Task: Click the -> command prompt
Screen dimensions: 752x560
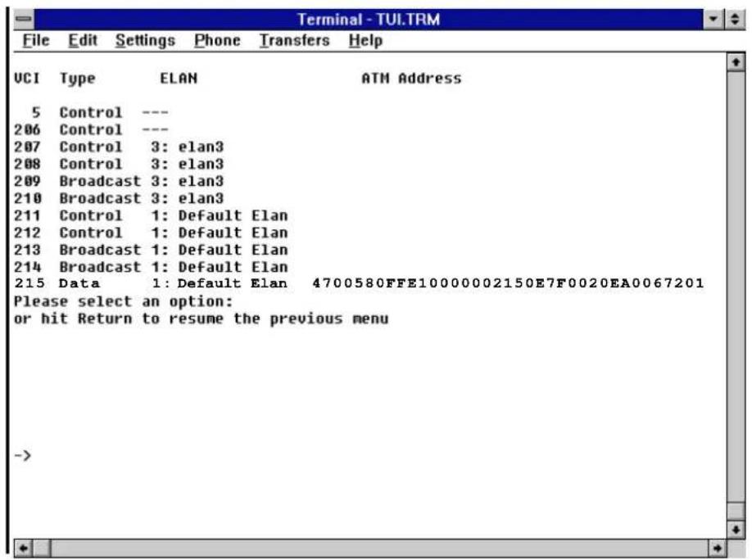Action: (23, 455)
